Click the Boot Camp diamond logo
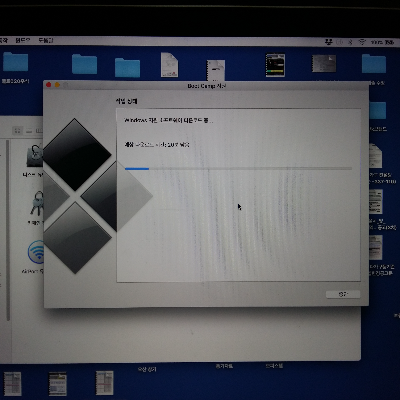The width and height of the screenshot is (400, 400). (98, 196)
